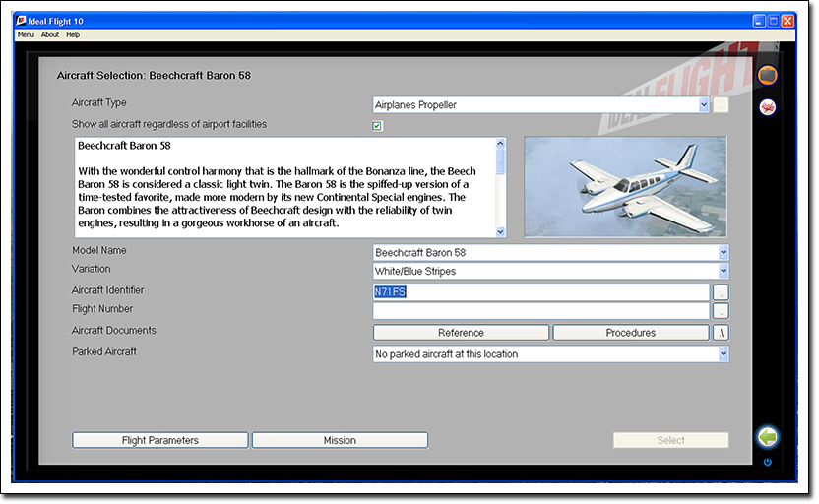The width and height of the screenshot is (819, 504).
Task: Open the Menu menu
Action: (x=26, y=35)
